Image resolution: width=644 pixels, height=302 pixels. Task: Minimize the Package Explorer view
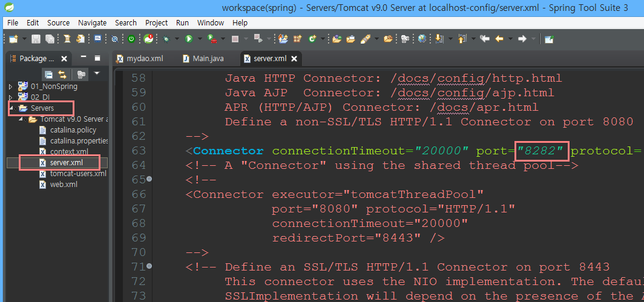(x=84, y=57)
